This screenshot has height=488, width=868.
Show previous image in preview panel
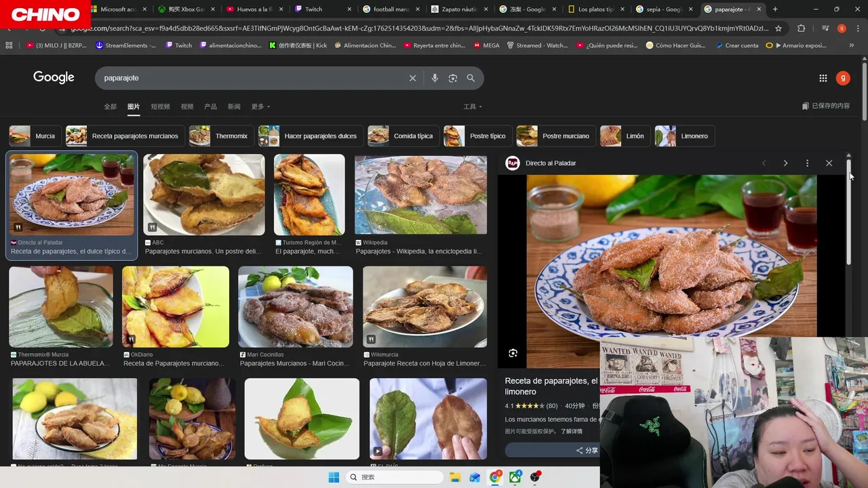[764, 163]
